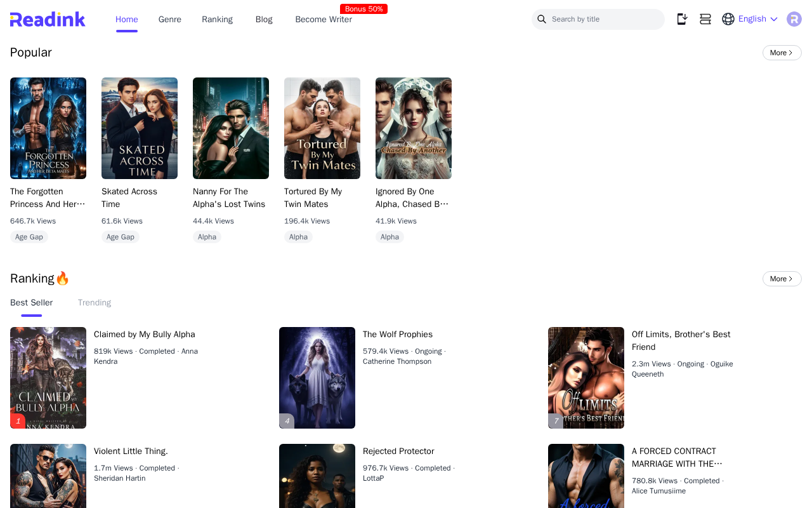Screen dimensions: 812x508
Task: Open the Become Writer page
Action: point(324,19)
